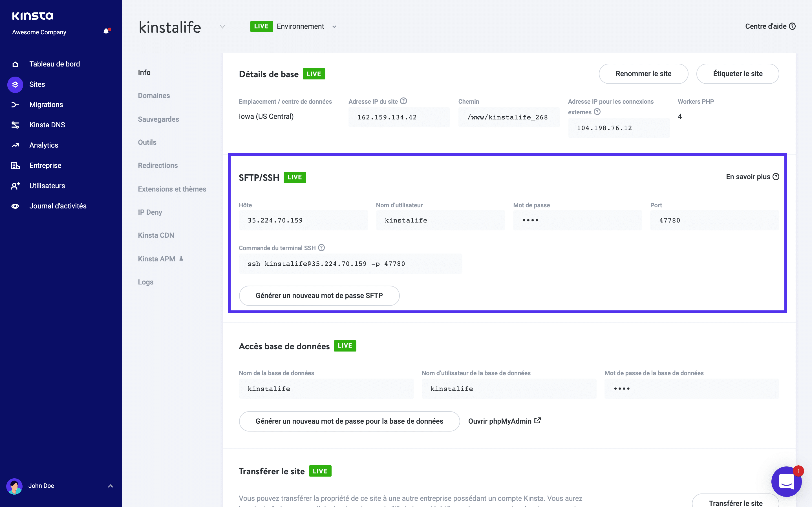
Task: Click the Journal d'activités sidebar icon
Action: click(16, 206)
